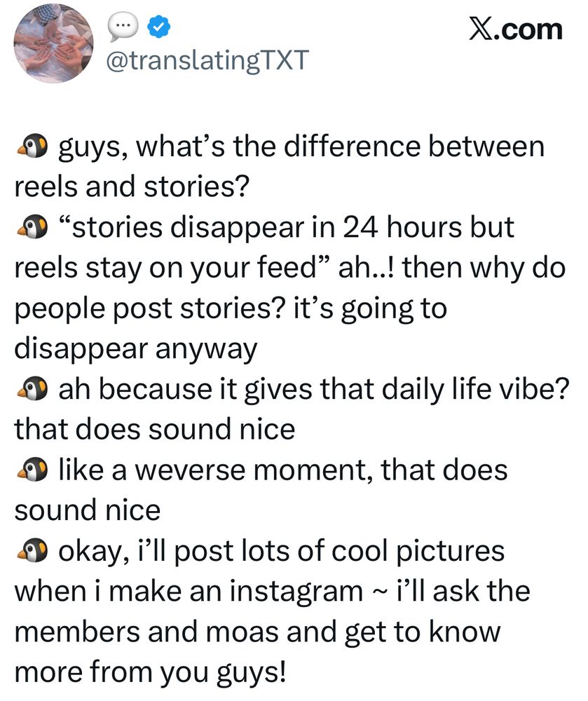Open the @translatingTXT handle
The width and height of the screenshot is (588, 701).
point(207,60)
